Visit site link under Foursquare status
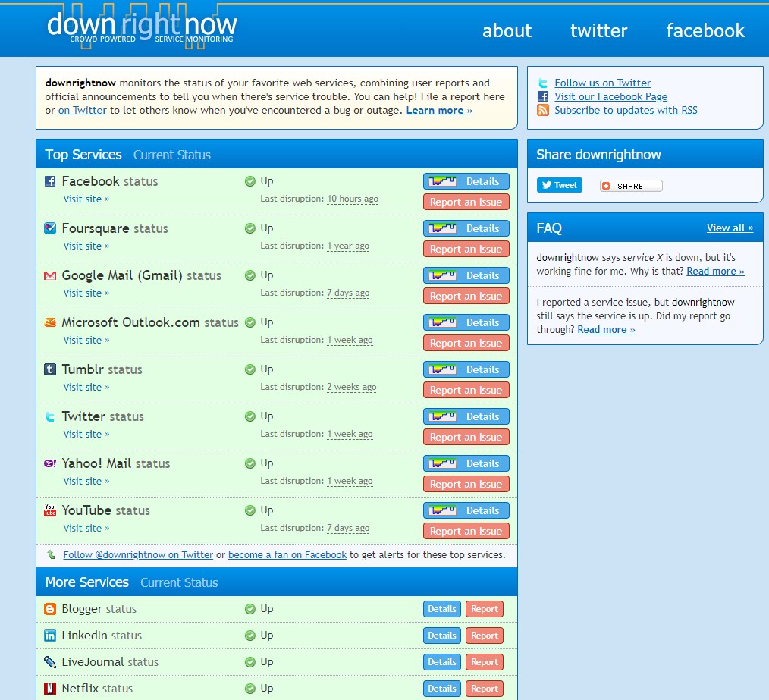This screenshot has width=769, height=700. pos(86,246)
